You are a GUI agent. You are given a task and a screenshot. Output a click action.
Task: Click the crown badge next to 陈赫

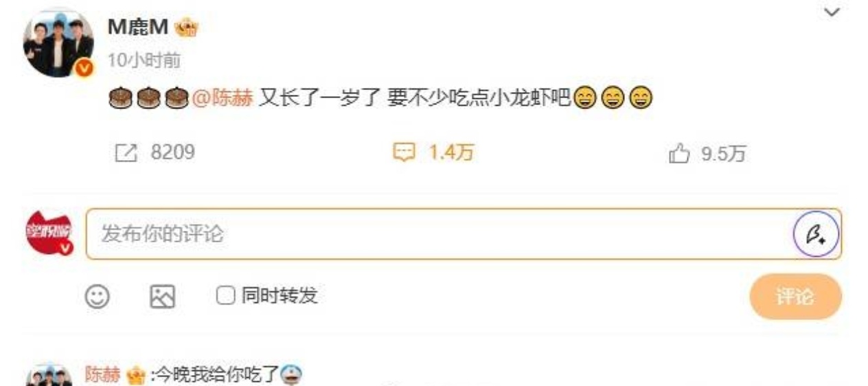coord(135,375)
